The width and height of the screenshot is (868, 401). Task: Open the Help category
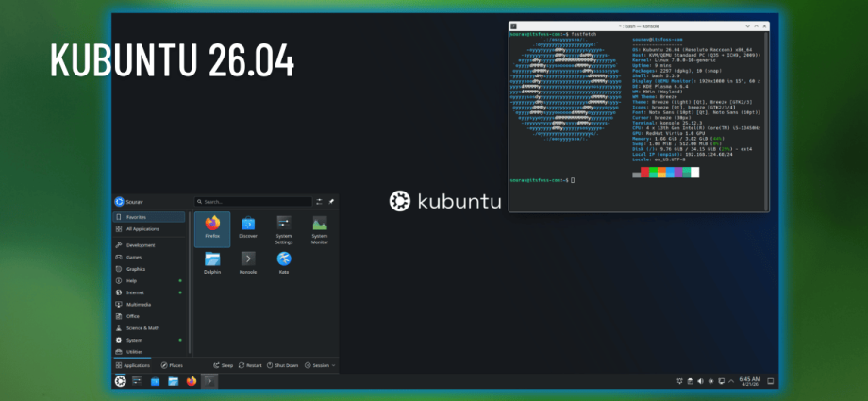click(149, 281)
